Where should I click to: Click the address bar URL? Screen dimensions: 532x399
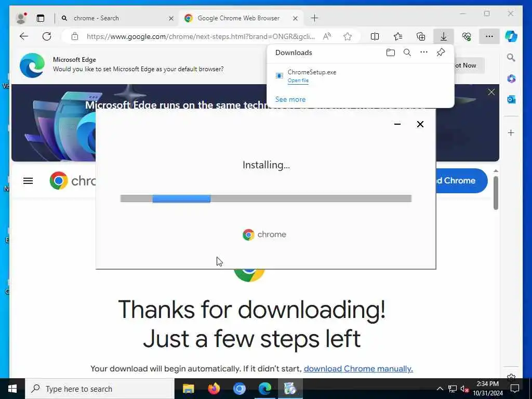201,36
